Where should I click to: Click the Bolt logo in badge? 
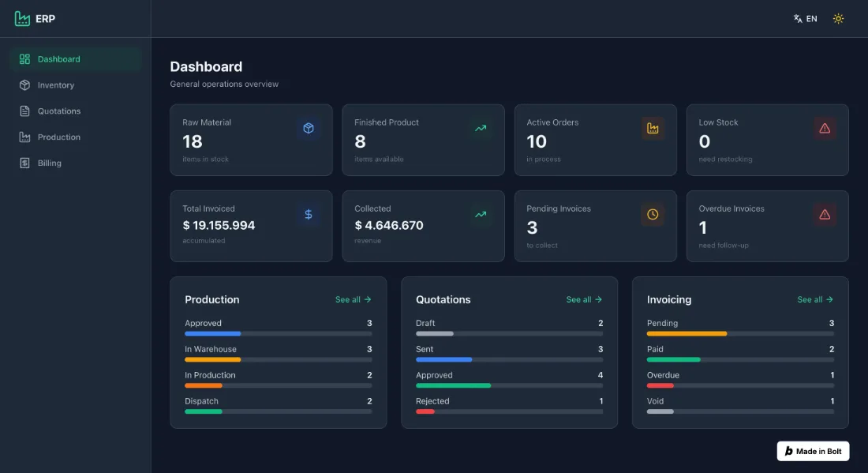coord(789,452)
